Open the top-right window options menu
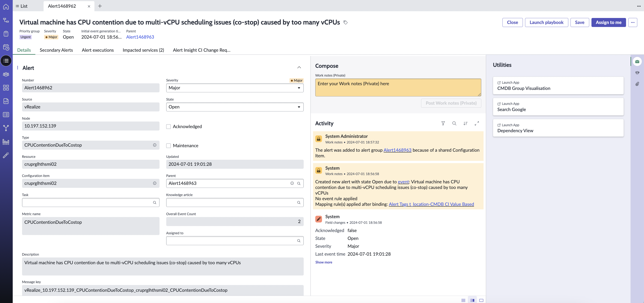644x303 pixels. point(639,6)
